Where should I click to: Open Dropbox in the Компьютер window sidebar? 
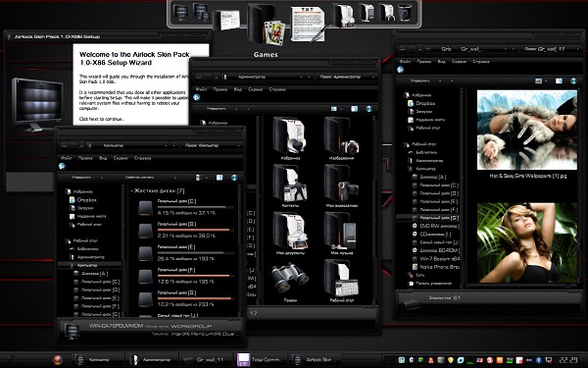tap(87, 200)
